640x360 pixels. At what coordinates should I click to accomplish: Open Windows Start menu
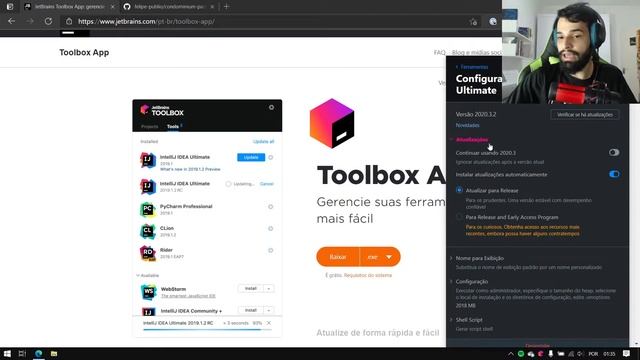coord(7,354)
